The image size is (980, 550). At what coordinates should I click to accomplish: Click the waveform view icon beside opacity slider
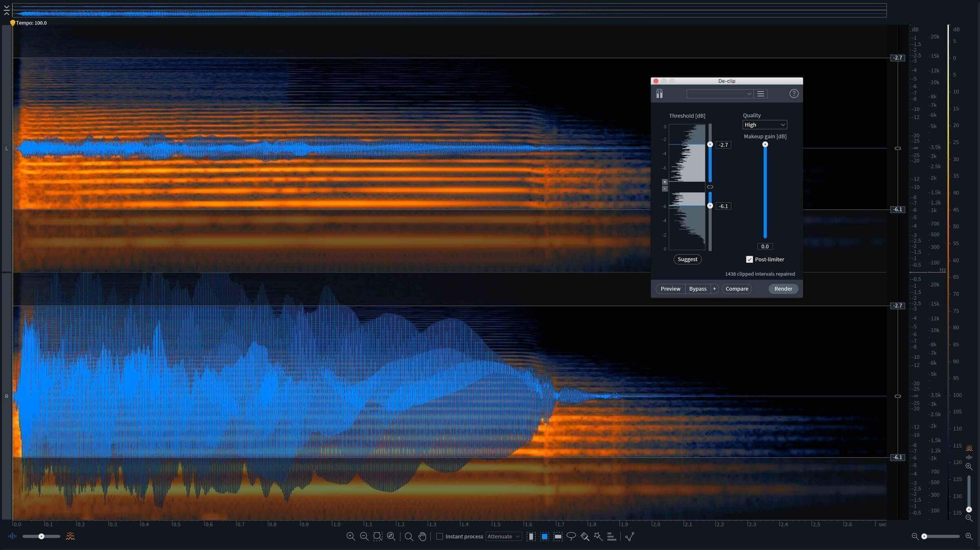click(12, 536)
